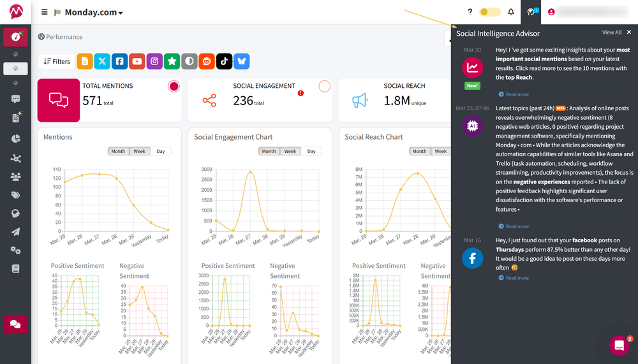This screenshot has width=638, height=364.
Task: Filter mentions by X (Twitter) source
Action: pyautogui.click(x=102, y=61)
